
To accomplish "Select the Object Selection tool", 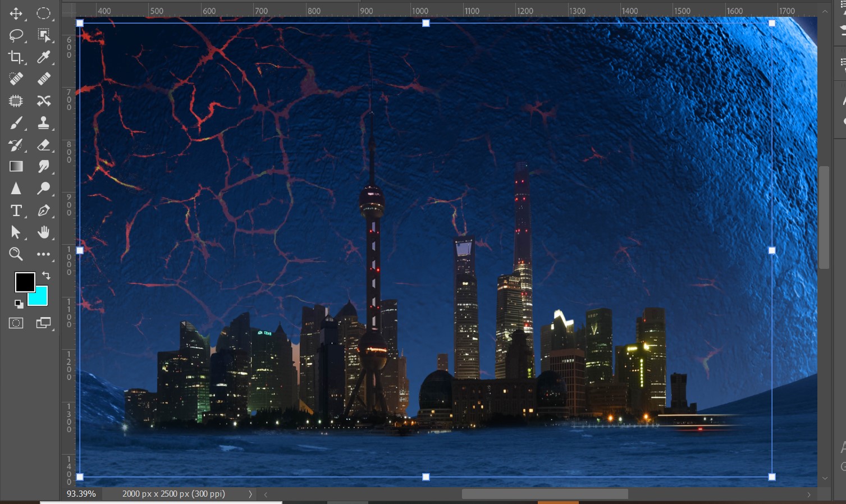I will (43, 35).
